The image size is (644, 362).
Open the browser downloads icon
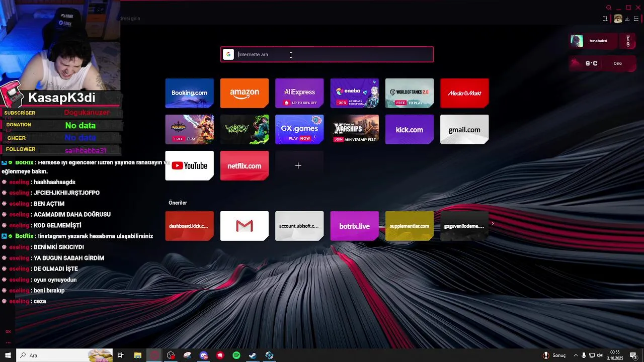pos(627,19)
